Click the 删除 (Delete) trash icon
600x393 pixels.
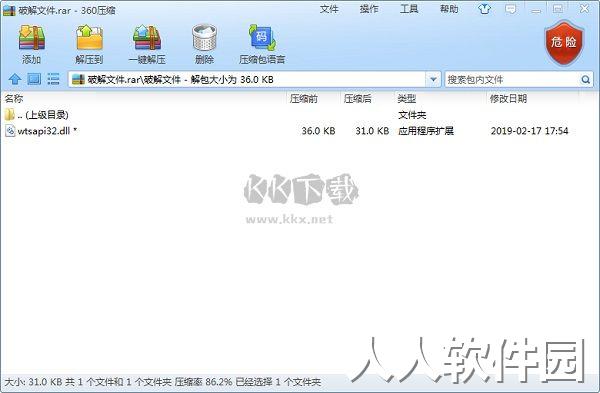[x=204, y=38]
